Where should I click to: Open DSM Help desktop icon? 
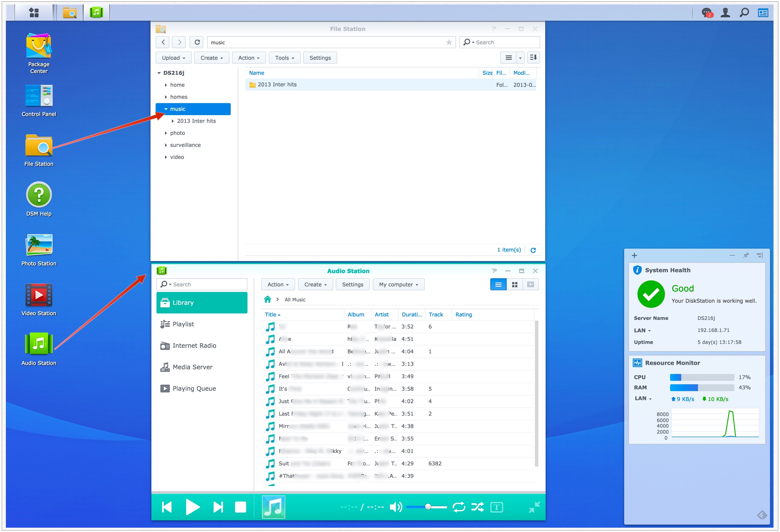coord(39,199)
